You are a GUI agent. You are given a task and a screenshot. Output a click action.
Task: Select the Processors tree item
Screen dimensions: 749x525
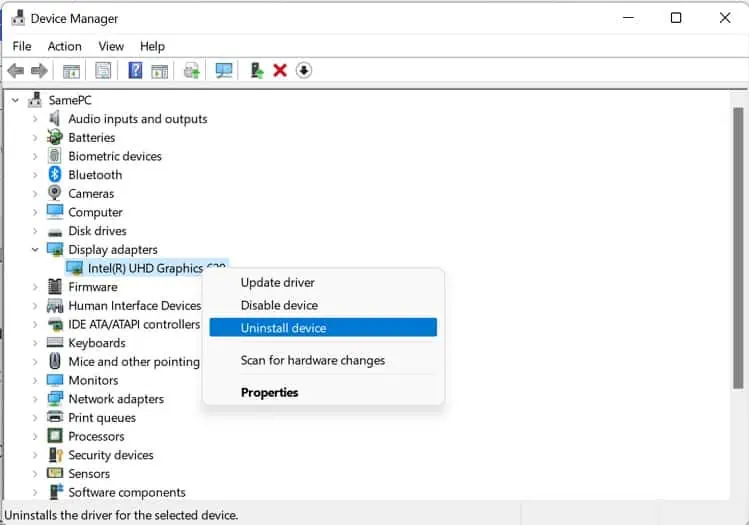pos(96,436)
